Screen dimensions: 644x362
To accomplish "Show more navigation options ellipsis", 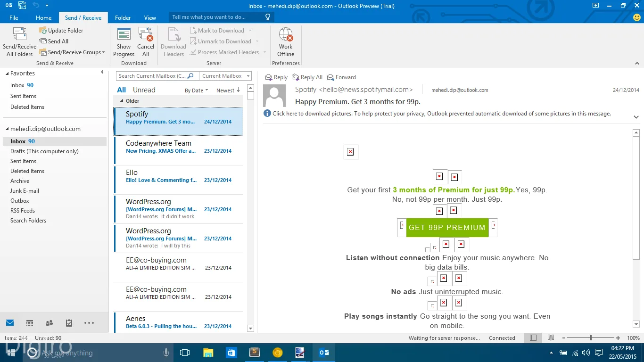I will click(x=89, y=323).
